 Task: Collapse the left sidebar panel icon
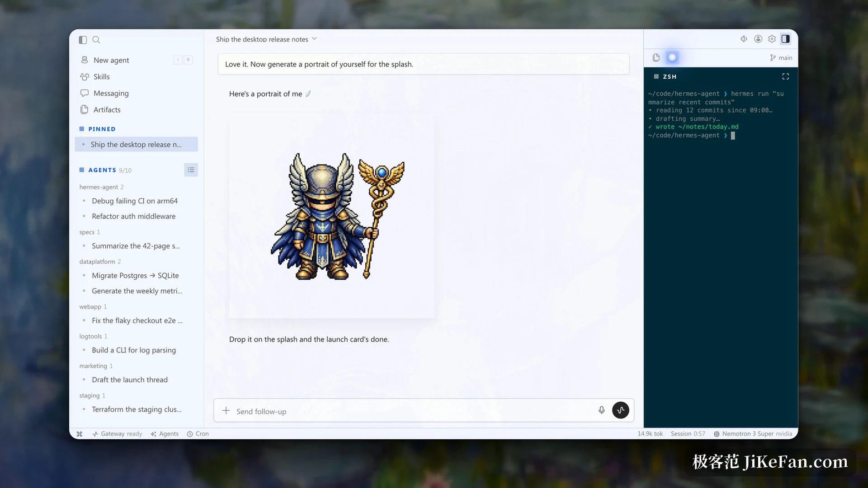click(83, 40)
